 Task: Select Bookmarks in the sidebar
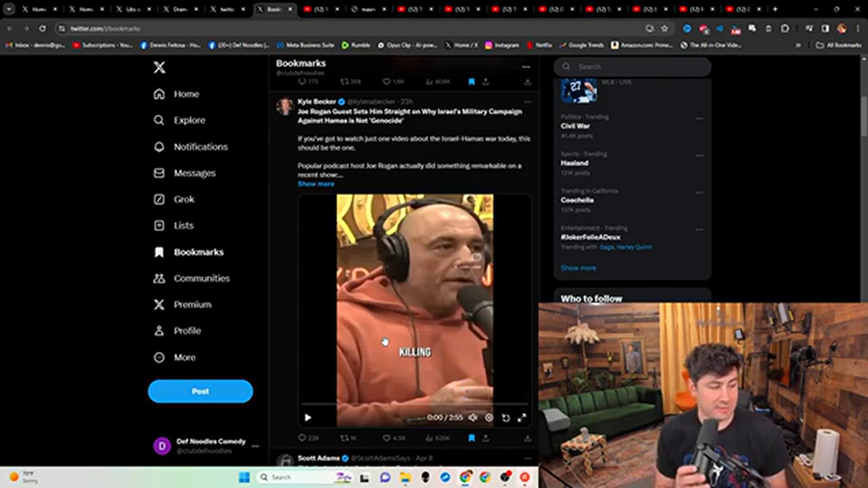(189, 252)
